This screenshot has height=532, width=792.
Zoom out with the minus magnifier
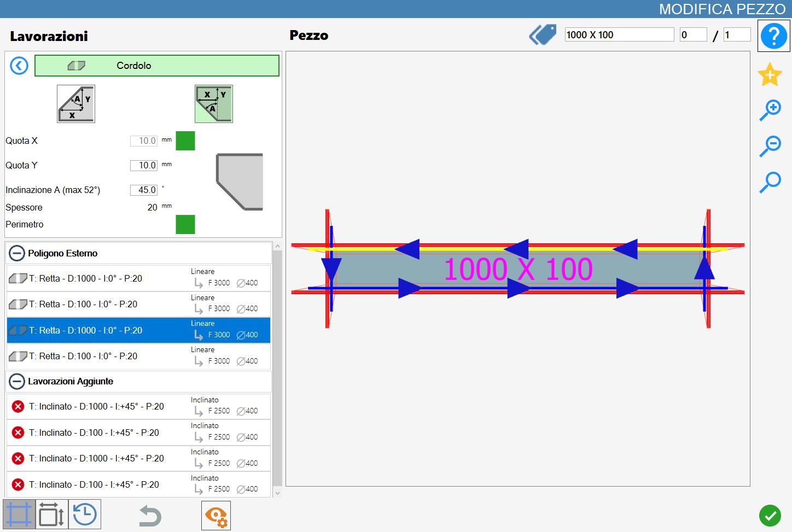(770, 146)
